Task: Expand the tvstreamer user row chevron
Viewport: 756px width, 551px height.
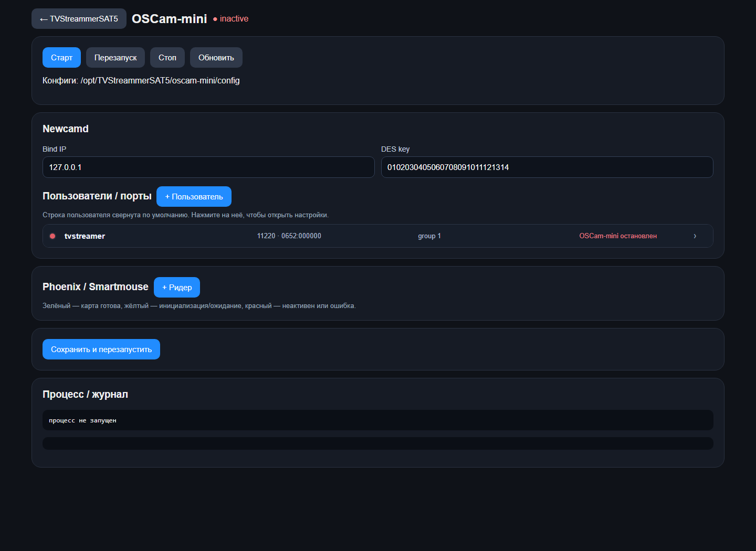Action: pyautogui.click(x=695, y=236)
